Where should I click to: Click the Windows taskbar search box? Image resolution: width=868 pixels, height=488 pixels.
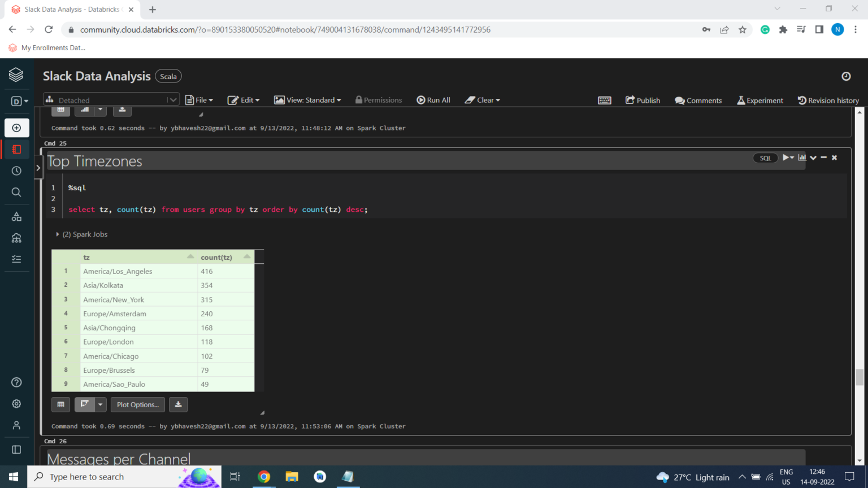124,477
